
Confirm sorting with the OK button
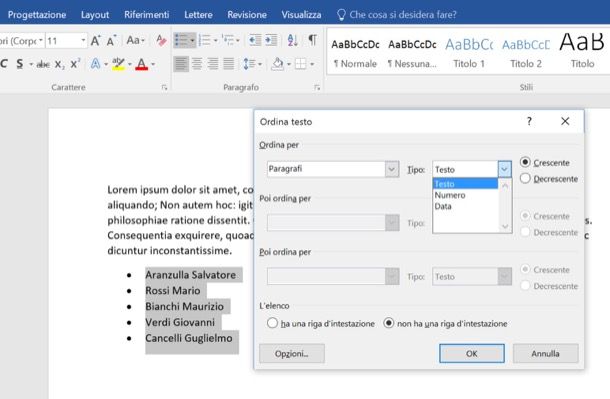point(472,353)
